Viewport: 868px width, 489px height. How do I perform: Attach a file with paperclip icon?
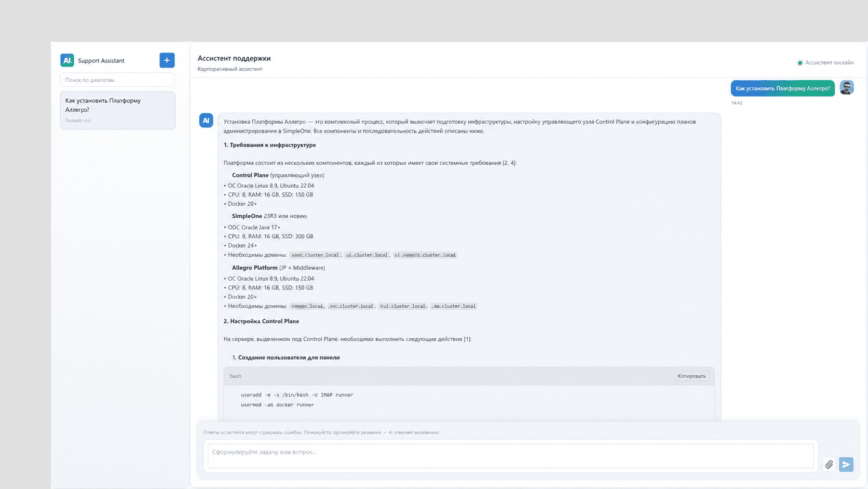pyautogui.click(x=829, y=465)
